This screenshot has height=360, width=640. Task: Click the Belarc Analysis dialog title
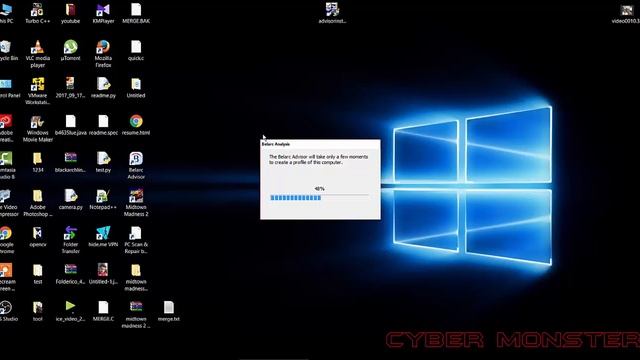(x=276, y=144)
